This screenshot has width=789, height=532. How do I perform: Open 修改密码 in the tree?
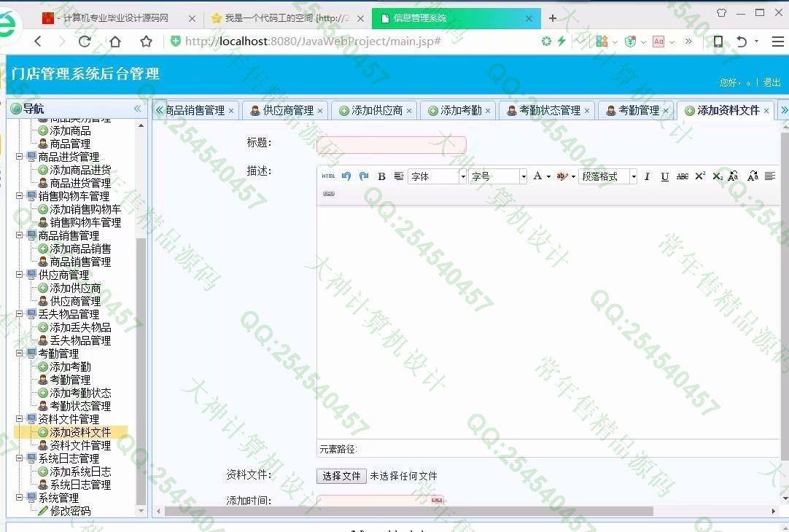(70, 511)
